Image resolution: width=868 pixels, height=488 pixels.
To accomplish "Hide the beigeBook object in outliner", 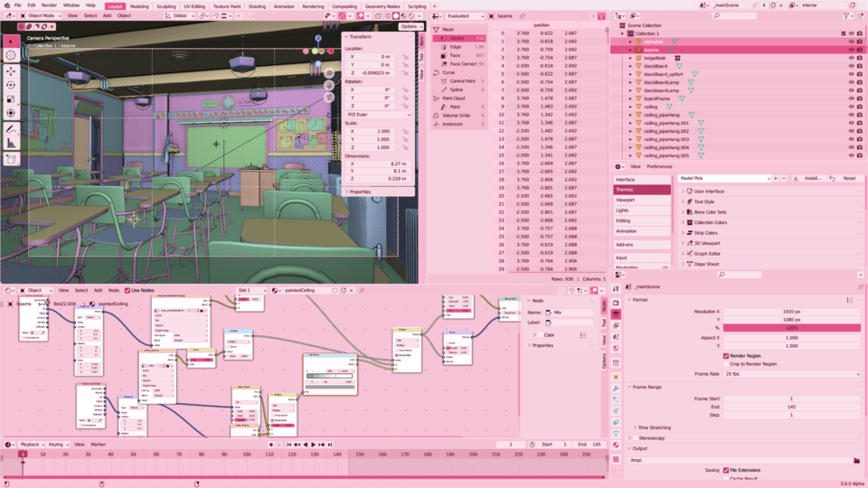I will click(851, 58).
